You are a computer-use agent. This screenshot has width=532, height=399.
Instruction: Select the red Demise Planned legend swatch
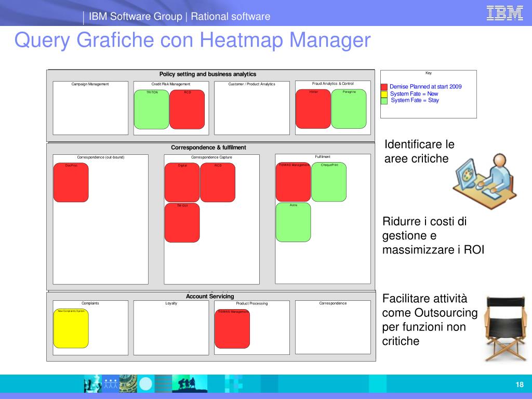click(384, 87)
